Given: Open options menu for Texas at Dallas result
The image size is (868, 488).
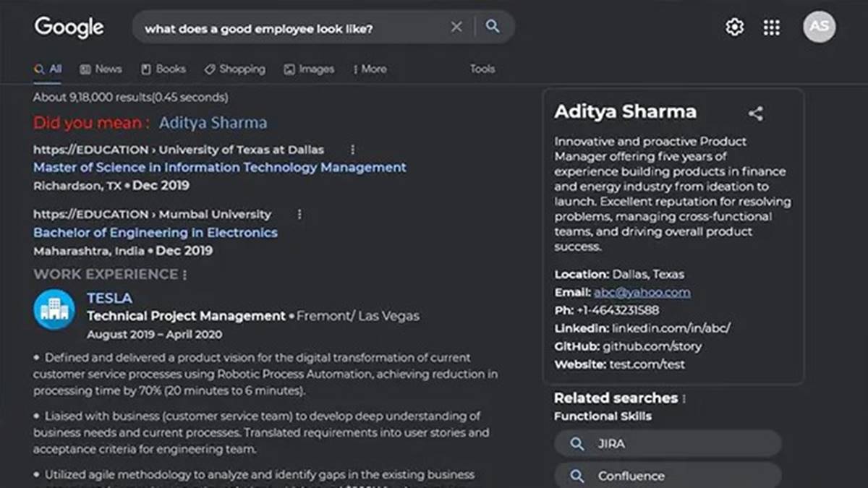Looking at the screenshot, I should click(352, 150).
